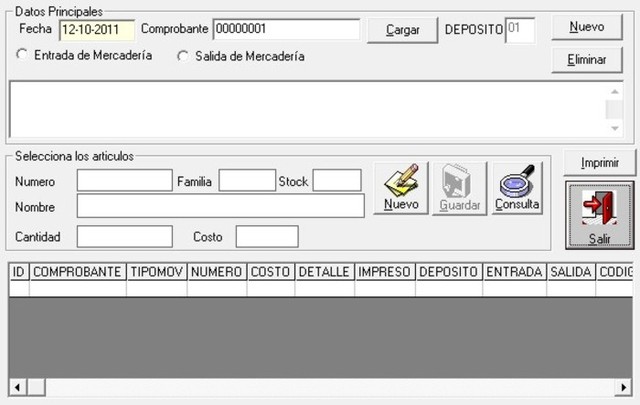This screenshot has height=405, width=640.
Task: Click grid horizontal scrollbar left arrow
Action: pos(18,387)
